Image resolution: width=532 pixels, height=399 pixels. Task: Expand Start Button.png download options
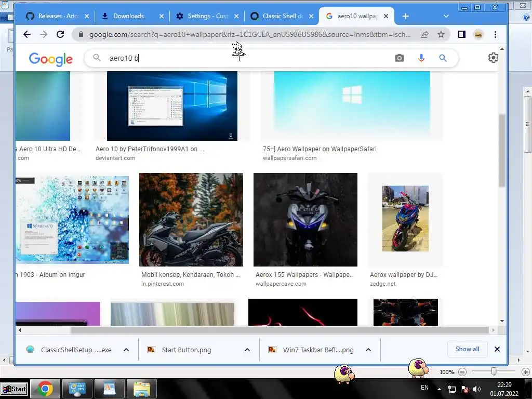(247, 350)
